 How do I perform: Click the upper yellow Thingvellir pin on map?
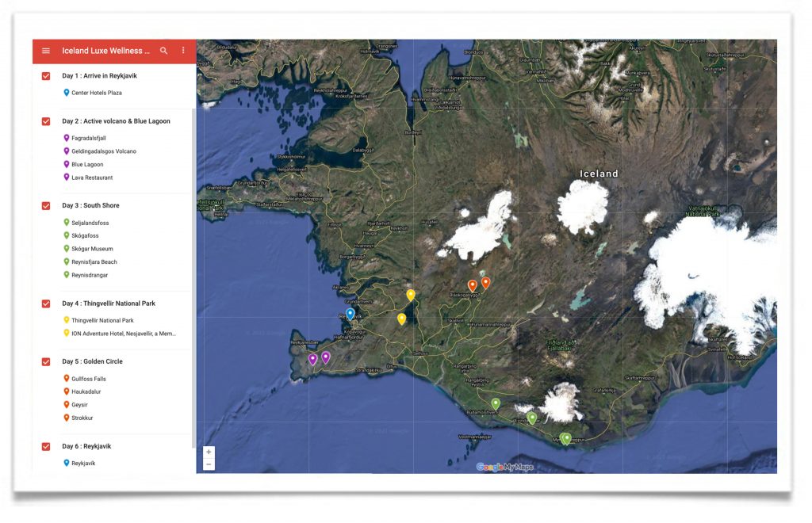[411, 295]
